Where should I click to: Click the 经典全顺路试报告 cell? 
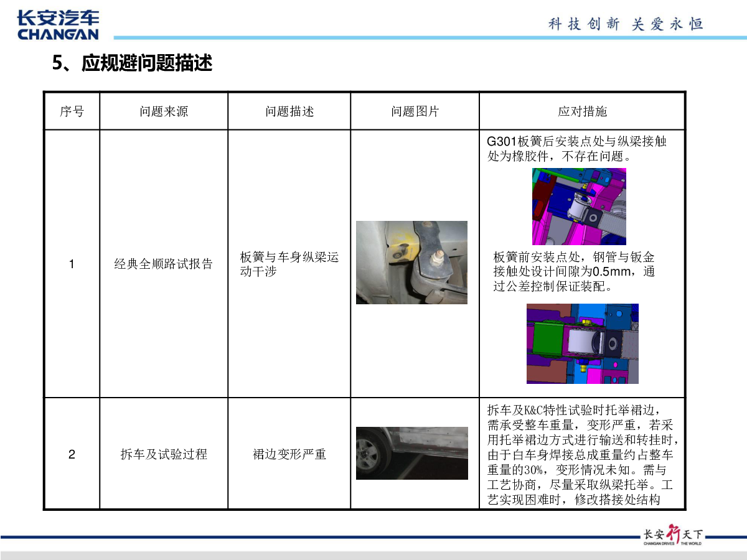(164, 264)
